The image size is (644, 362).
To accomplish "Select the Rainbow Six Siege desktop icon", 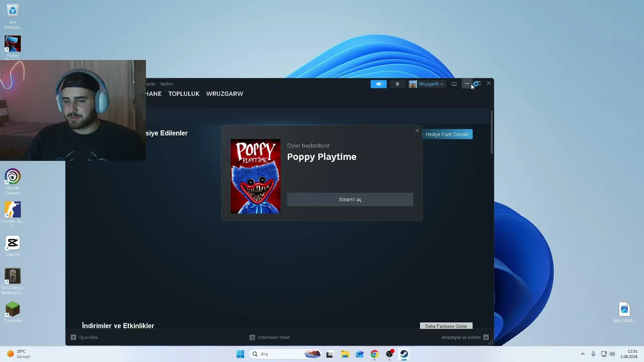I will click(13, 282).
